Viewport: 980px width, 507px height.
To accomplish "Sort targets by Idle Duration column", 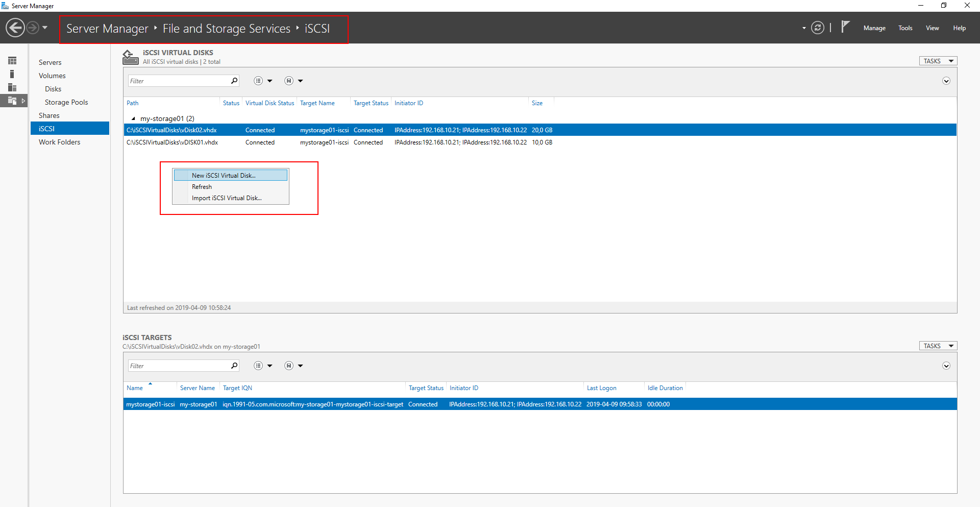I will point(665,388).
